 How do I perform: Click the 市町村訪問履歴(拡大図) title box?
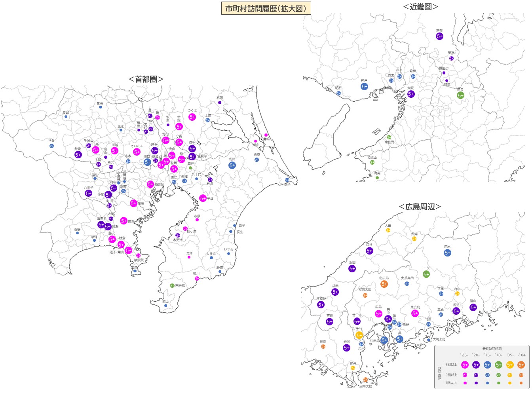tap(266, 8)
